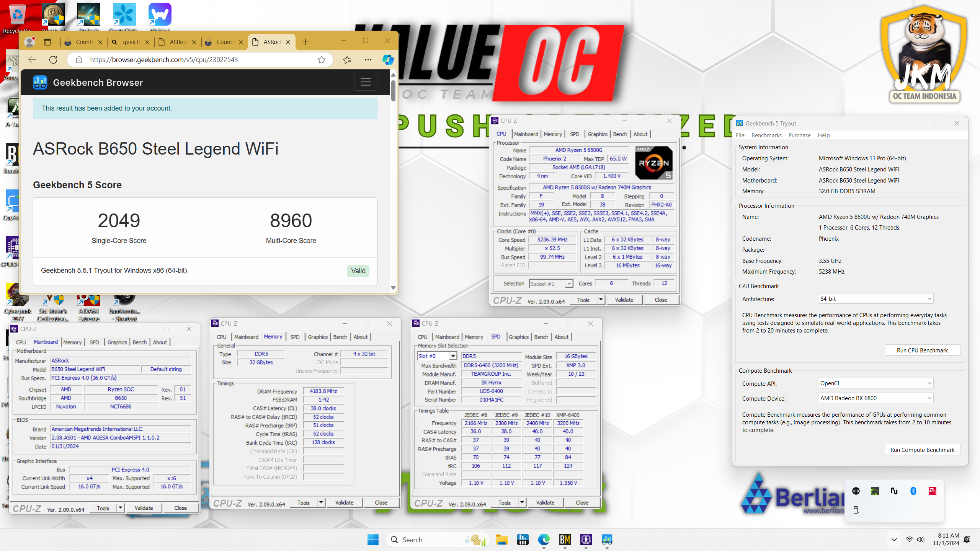Open Purchase menu in Geekbench 5

click(799, 135)
